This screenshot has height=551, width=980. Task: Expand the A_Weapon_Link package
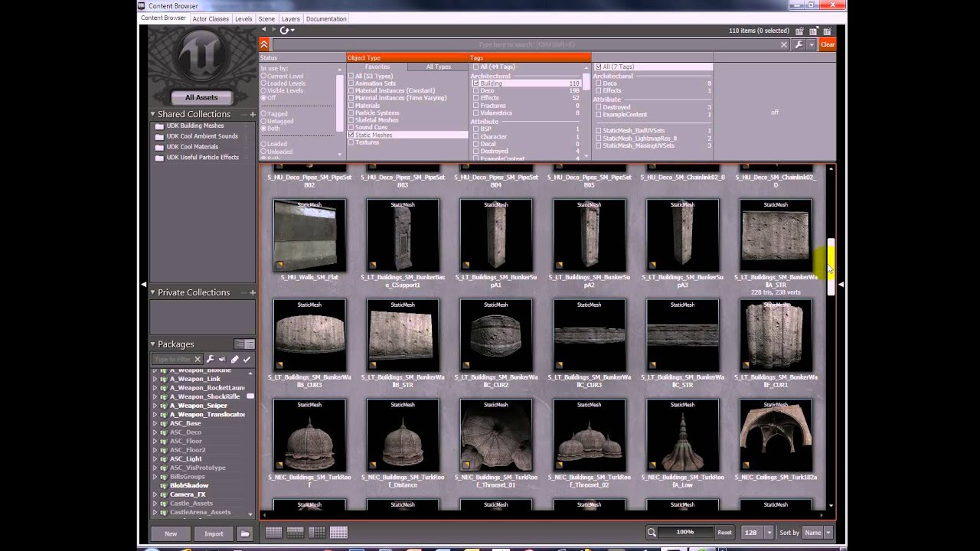tap(155, 379)
